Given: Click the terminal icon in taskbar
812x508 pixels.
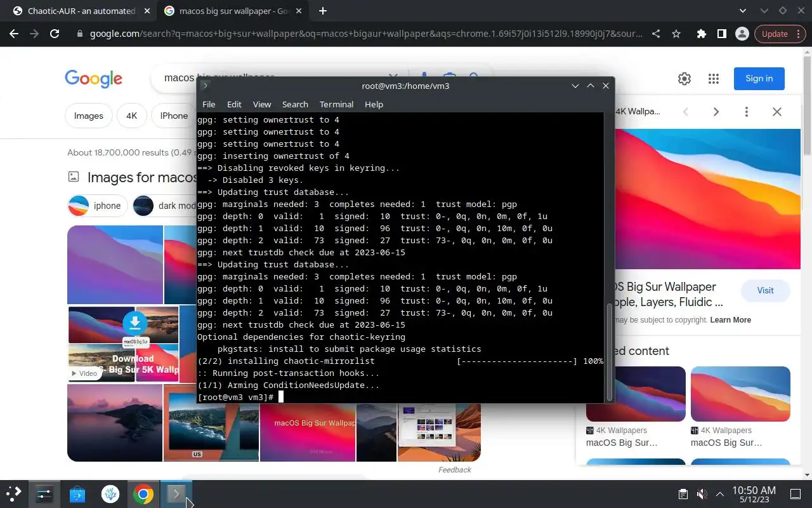Looking at the screenshot, I should 176,493.
